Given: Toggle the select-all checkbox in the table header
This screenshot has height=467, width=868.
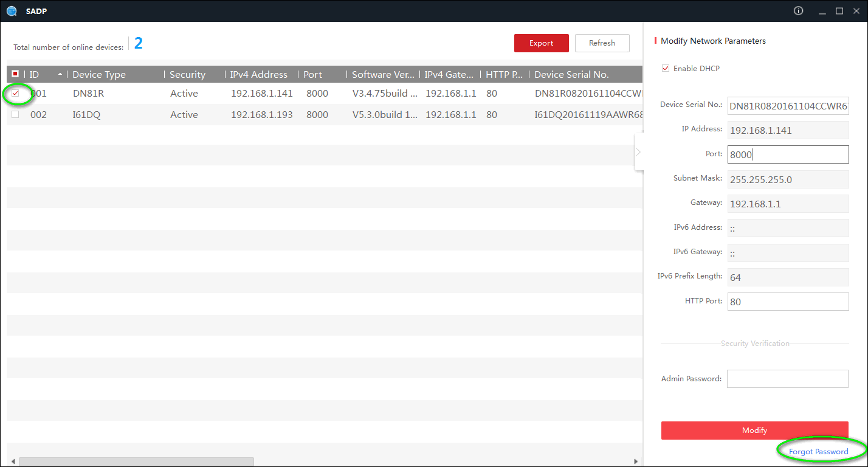Looking at the screenshot, I should 15,74.
